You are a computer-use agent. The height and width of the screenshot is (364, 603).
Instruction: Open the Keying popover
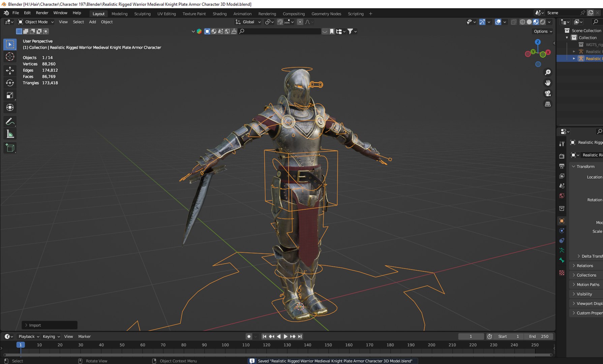pyautogui.click(x=51, y=336)
